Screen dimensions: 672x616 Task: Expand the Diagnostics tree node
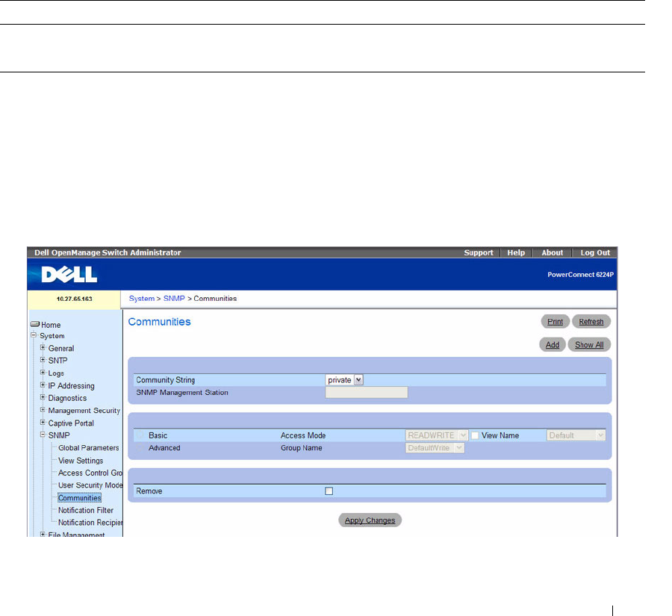pos(43,397)
